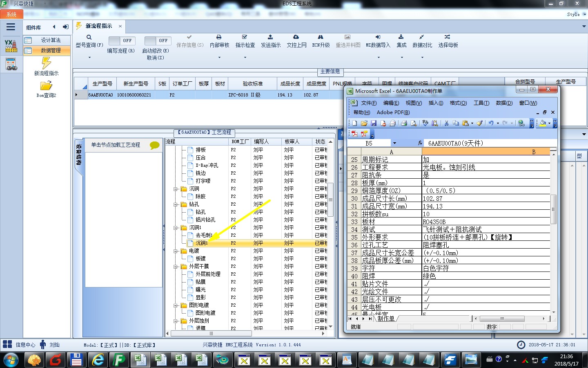The height and width of the screenshot is (368, 588).
Task: Collapse the 外层干膜 folder node
Action: [176, 267]
